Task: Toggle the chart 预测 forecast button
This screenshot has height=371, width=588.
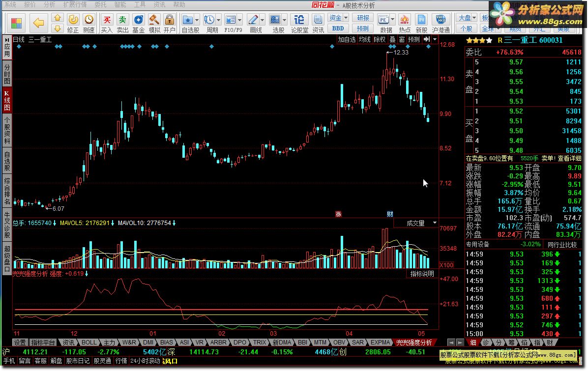Action: point(414,39)
